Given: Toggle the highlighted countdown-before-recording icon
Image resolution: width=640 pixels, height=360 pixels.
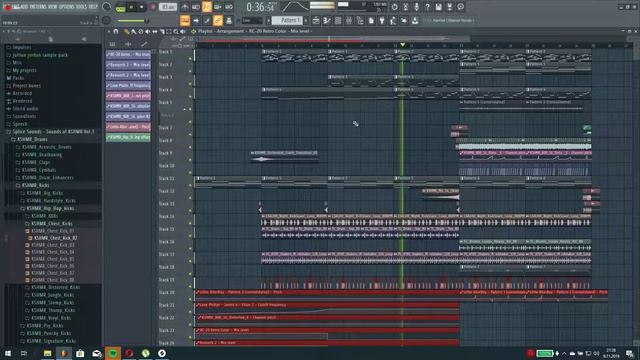Looking at the screenshot, I should pyautogui.click(x=207, y=7).
